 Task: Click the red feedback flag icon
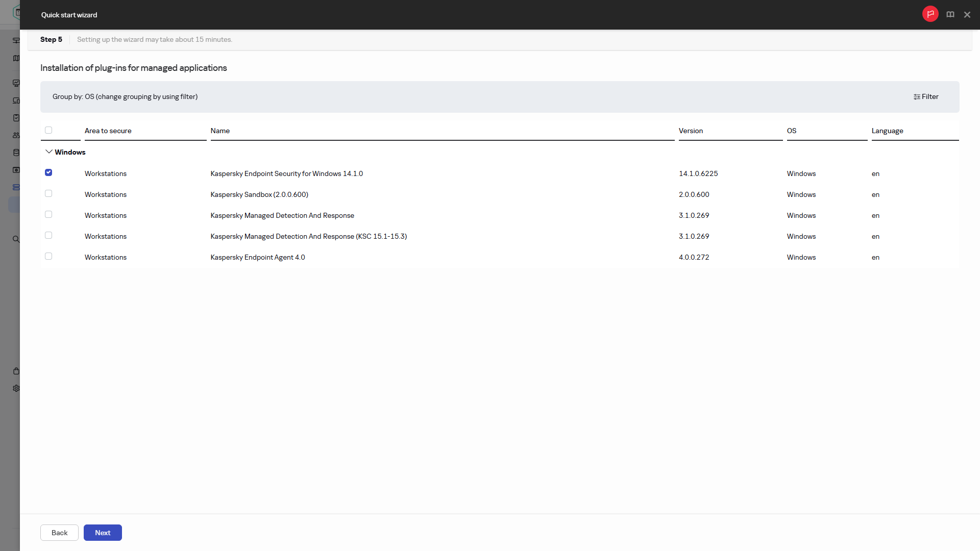[x=930, y=14]
